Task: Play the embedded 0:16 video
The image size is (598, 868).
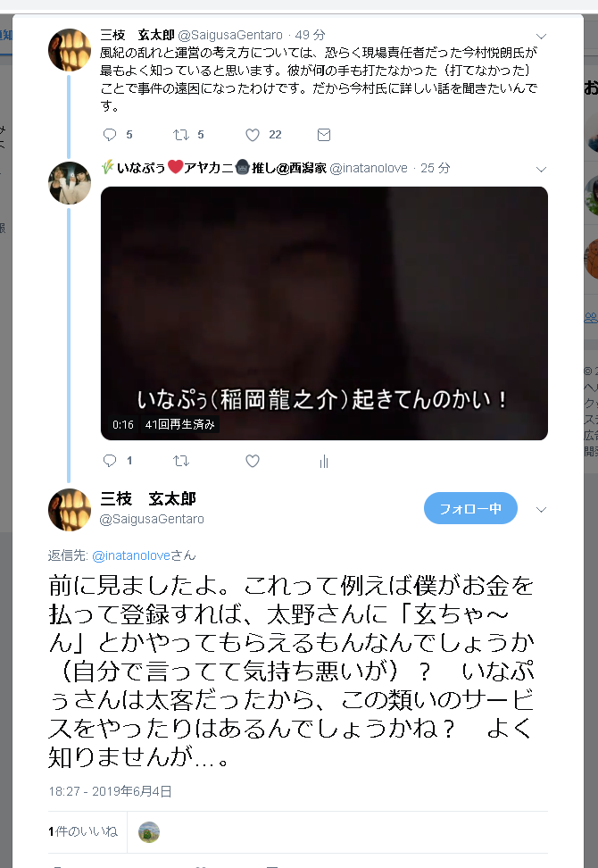Action: 324,313
